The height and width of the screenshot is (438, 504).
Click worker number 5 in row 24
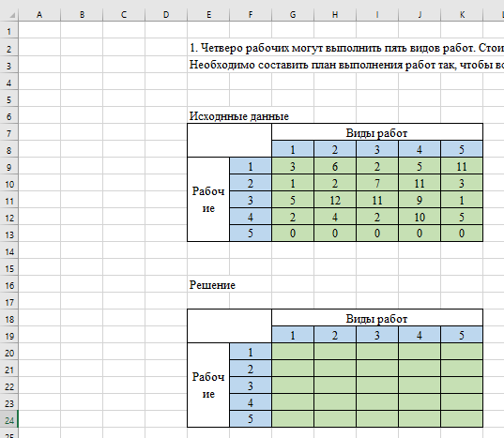(x=251, y=419)
